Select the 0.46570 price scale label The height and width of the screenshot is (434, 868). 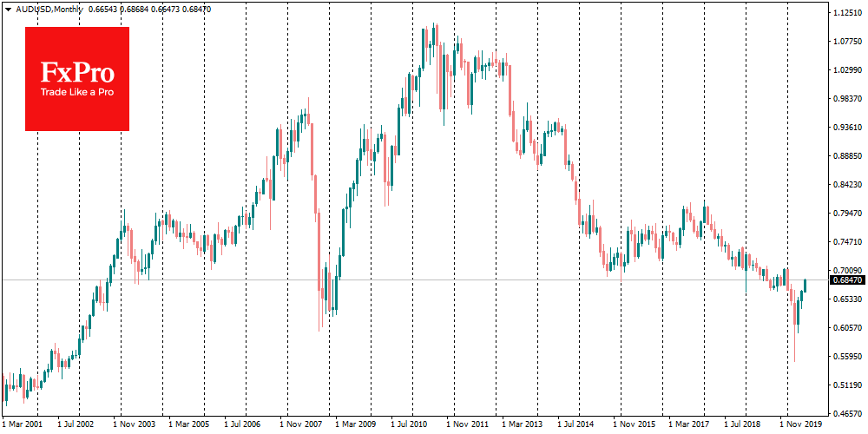coord(845,413)
